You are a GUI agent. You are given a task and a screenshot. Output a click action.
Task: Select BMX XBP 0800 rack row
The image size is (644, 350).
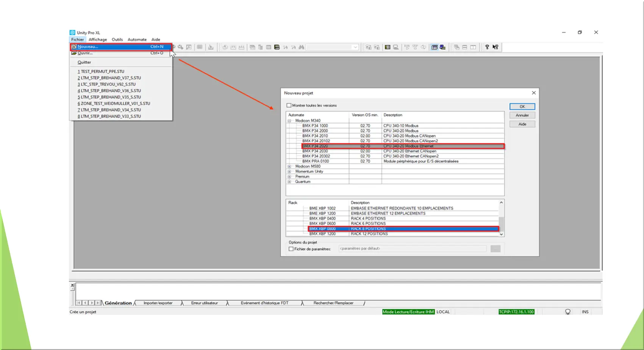coord(403,229)
